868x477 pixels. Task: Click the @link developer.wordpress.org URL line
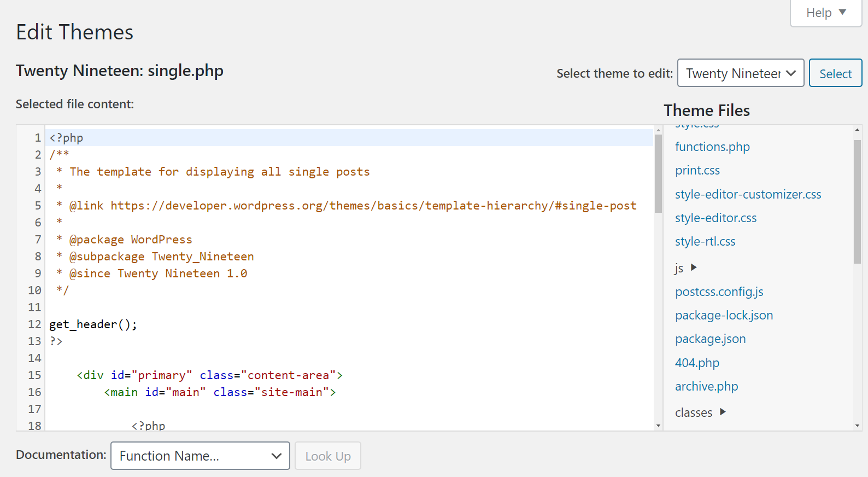(347, 206)
